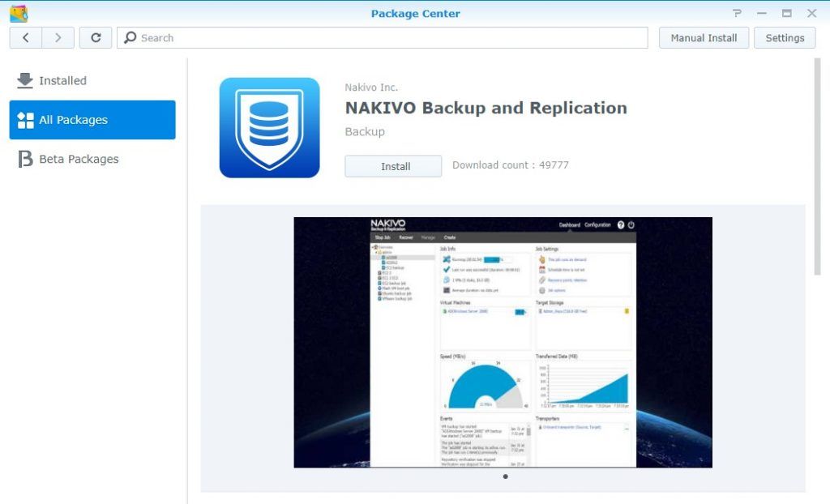Click the magnifier search icon
Image resolution: width=830 pixels, height=504 pixels.
click(130, 37)
